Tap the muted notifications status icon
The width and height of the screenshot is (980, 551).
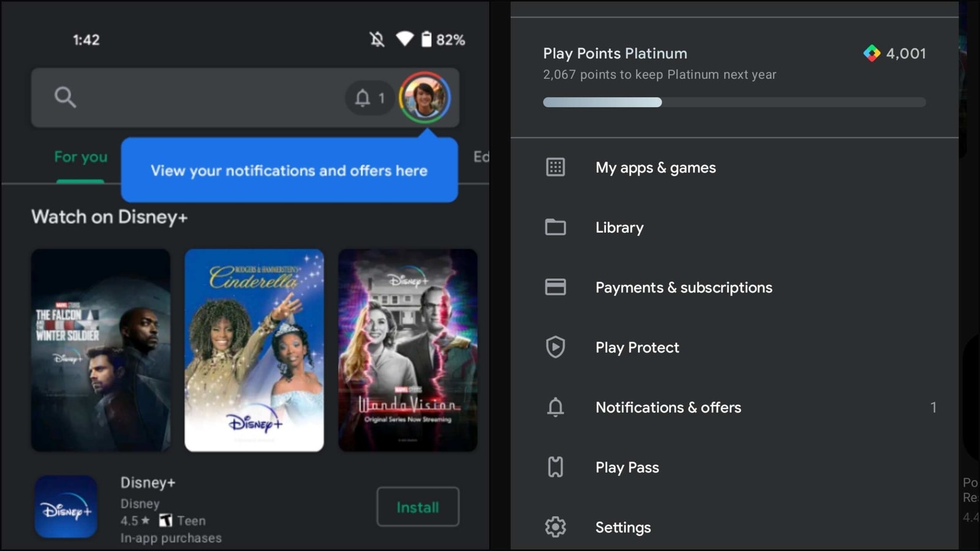click(x=377, y=40)
